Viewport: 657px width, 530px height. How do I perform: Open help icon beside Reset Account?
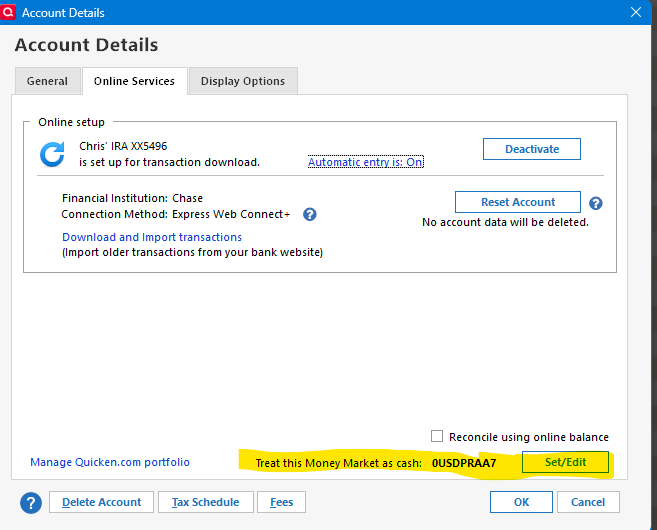tap(595, 203)
